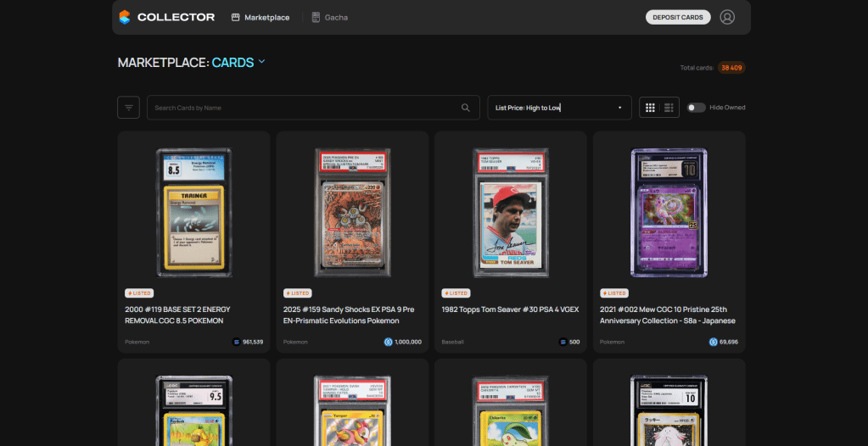The image size is (868, 446).
Task: Open the user profile icon
Action: (727, 17)
